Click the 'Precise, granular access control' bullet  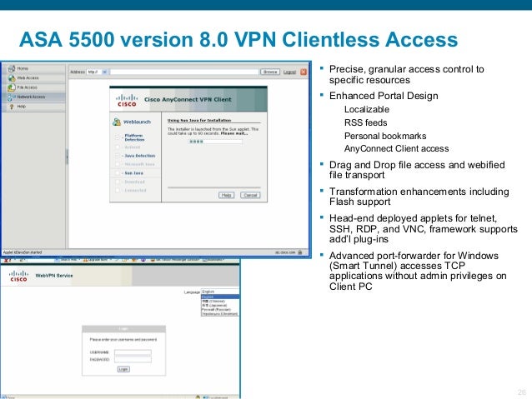point(406,75)
